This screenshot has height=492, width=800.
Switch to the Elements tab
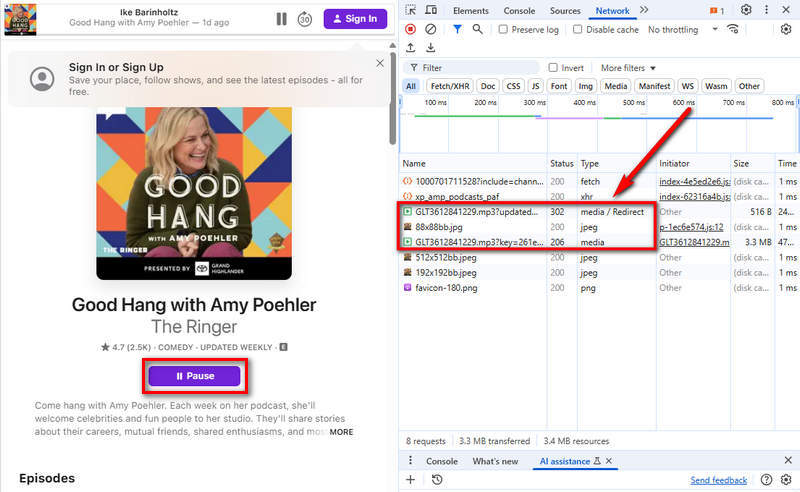[470, 11]
